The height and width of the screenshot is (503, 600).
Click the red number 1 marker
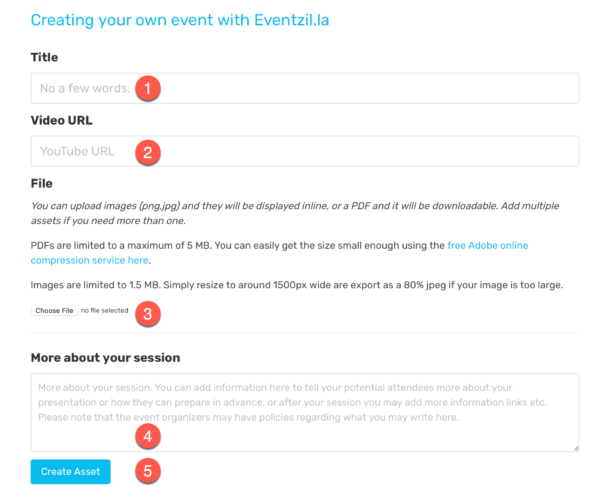148,88
